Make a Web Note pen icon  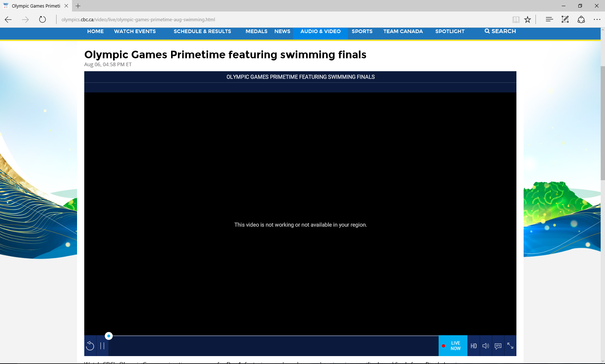pyautogui.click(x=565, y=19)
